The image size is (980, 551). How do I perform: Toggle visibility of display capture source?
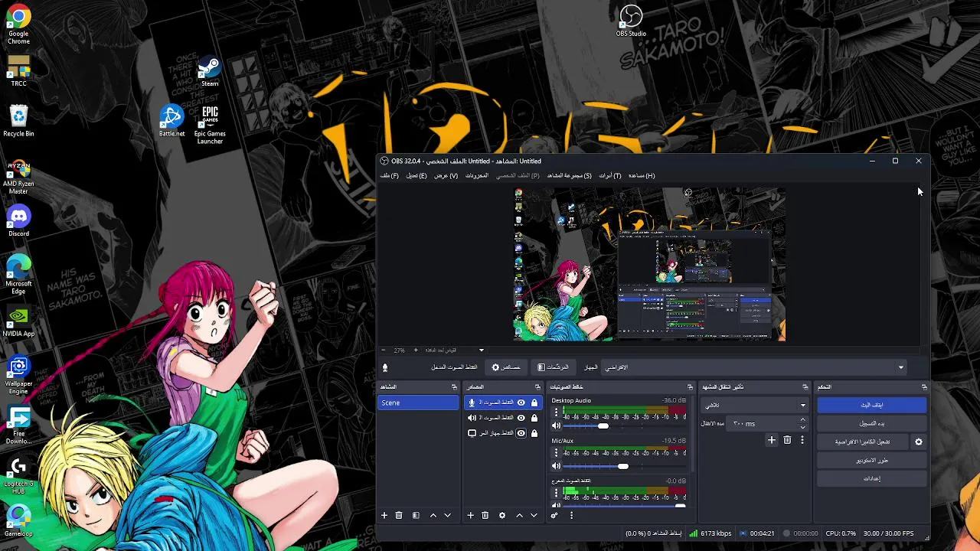pyautogui.click(x=521, y=433)
